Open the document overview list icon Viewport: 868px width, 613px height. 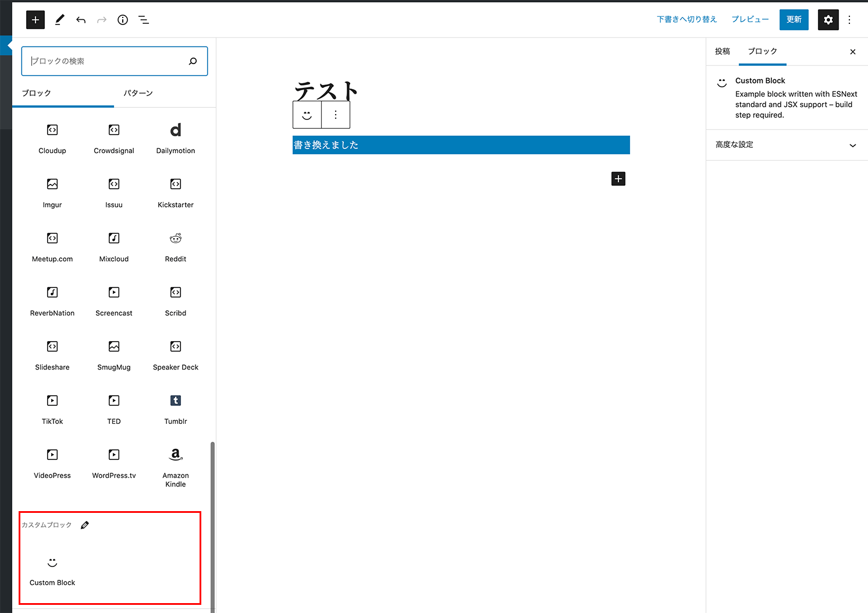click(x=143, y=19)
